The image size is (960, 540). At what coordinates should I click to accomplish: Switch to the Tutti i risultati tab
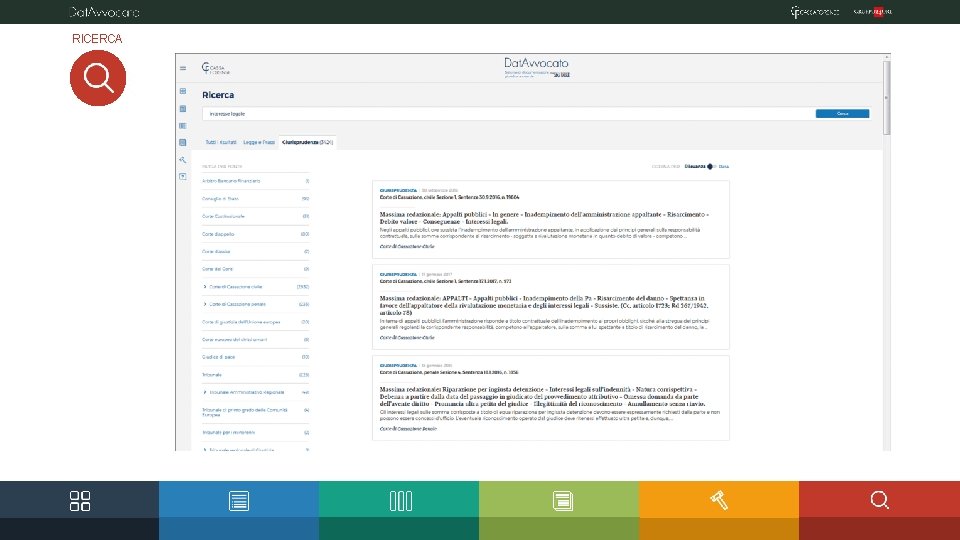[221, 142]
